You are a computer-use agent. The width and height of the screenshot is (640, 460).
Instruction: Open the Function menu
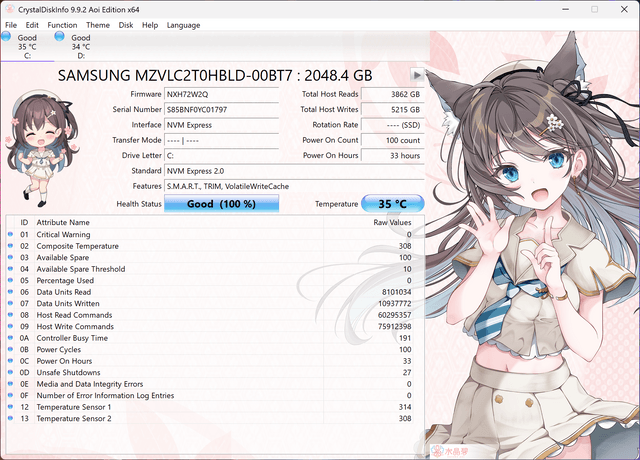click(62, 25)
